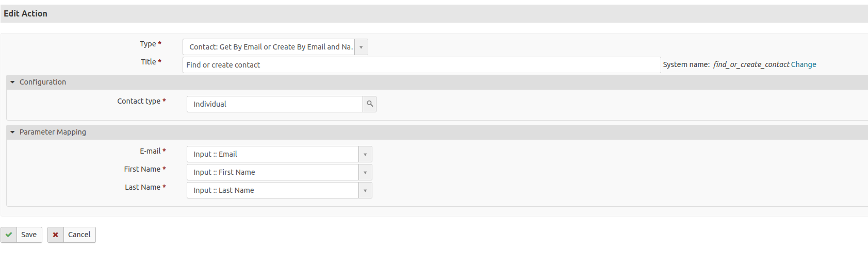Select the 'Contact: Get By Email' type box

pyautogui.click(x=269, y=47)
